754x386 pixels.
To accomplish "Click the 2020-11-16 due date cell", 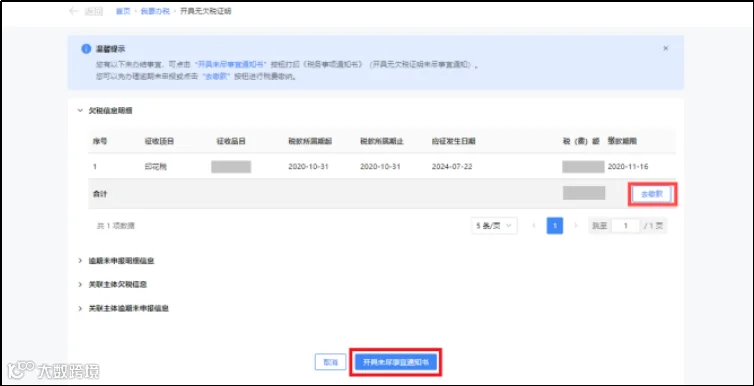I will [628, 167].
